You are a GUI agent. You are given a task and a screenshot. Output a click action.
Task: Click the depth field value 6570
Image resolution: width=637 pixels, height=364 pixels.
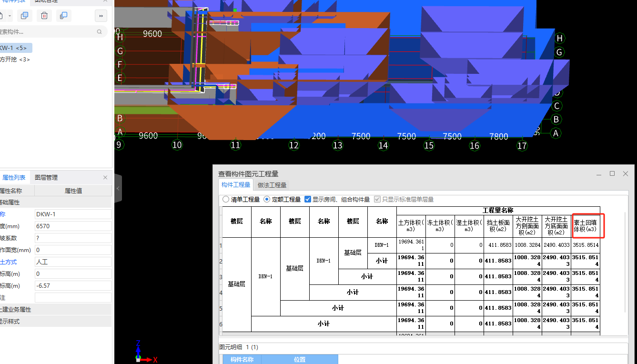pyautogui.click(x=73, y=226)
